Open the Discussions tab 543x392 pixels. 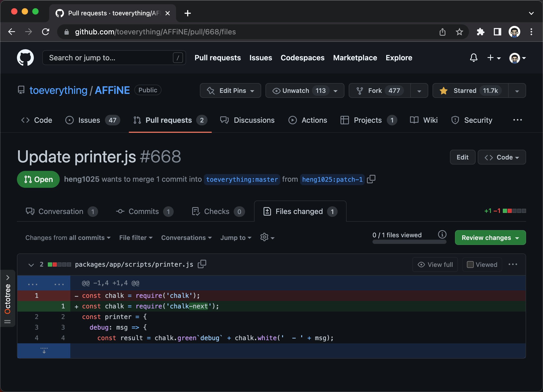point(247,120)
